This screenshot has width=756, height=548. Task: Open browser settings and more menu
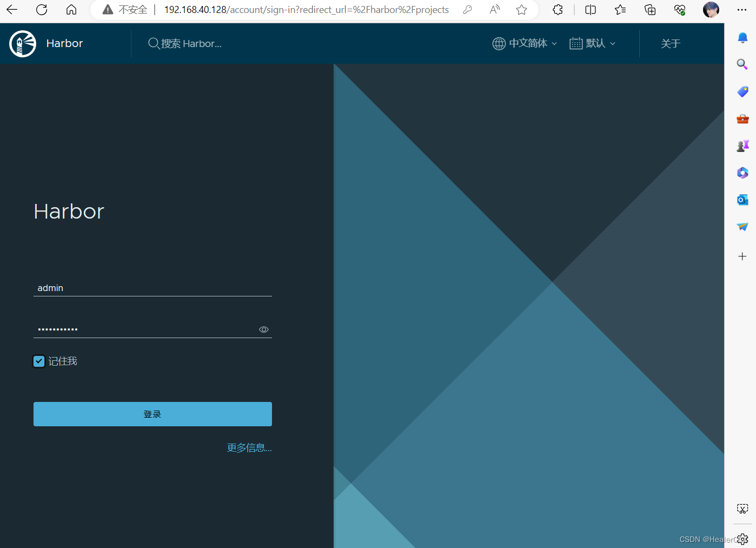coord(742,10)
